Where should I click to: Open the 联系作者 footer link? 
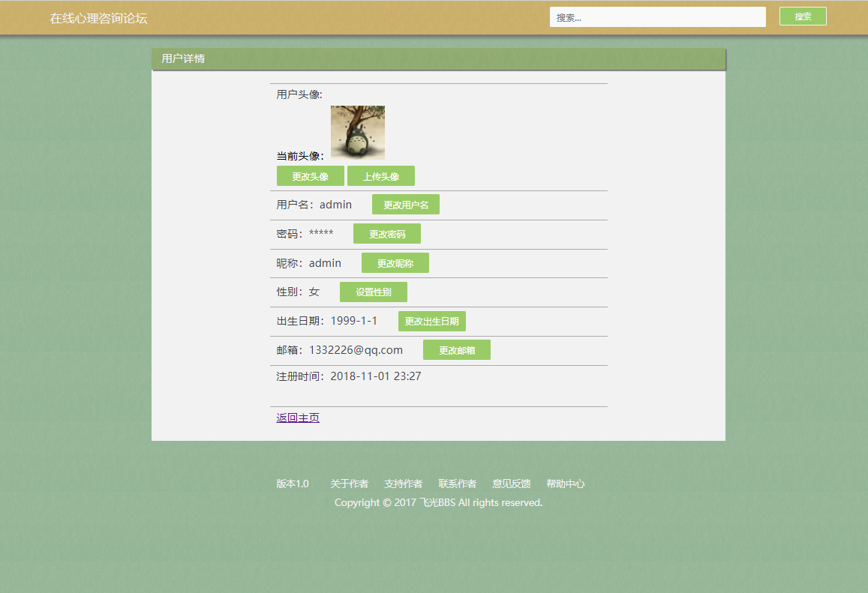coord(457,484)
